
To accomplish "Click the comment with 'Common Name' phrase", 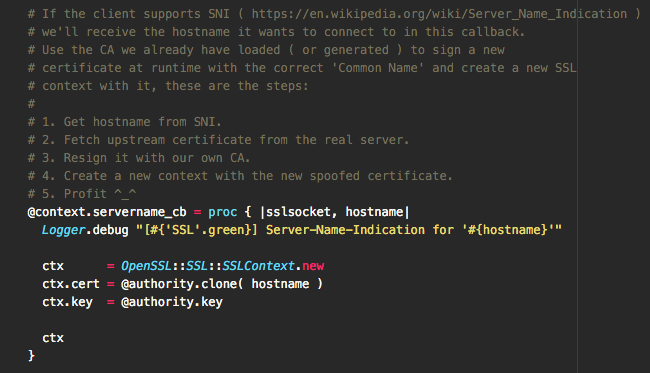I will [302, 68].
